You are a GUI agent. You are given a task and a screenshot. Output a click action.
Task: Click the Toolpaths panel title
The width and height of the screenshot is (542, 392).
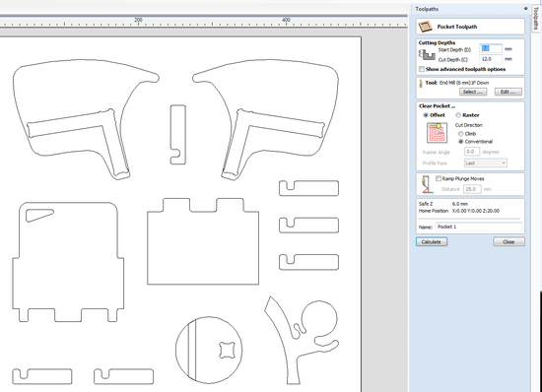coord(427,9)
